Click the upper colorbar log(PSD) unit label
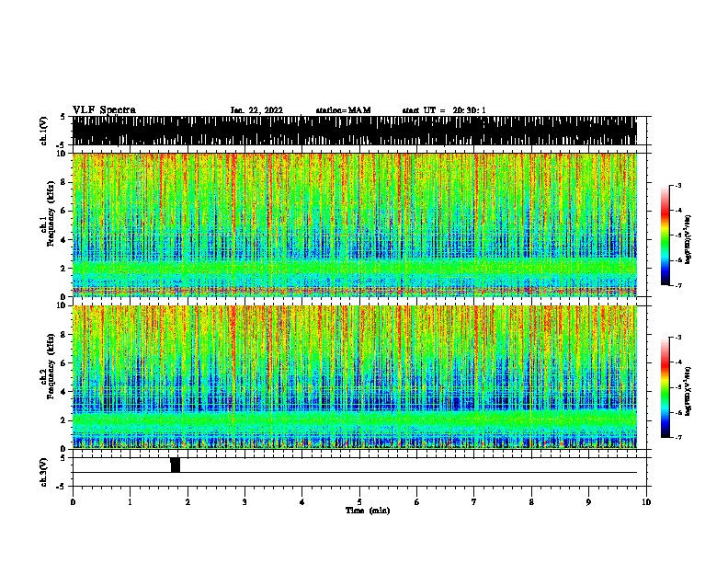The image size is (728, 563). click(688, 239)
